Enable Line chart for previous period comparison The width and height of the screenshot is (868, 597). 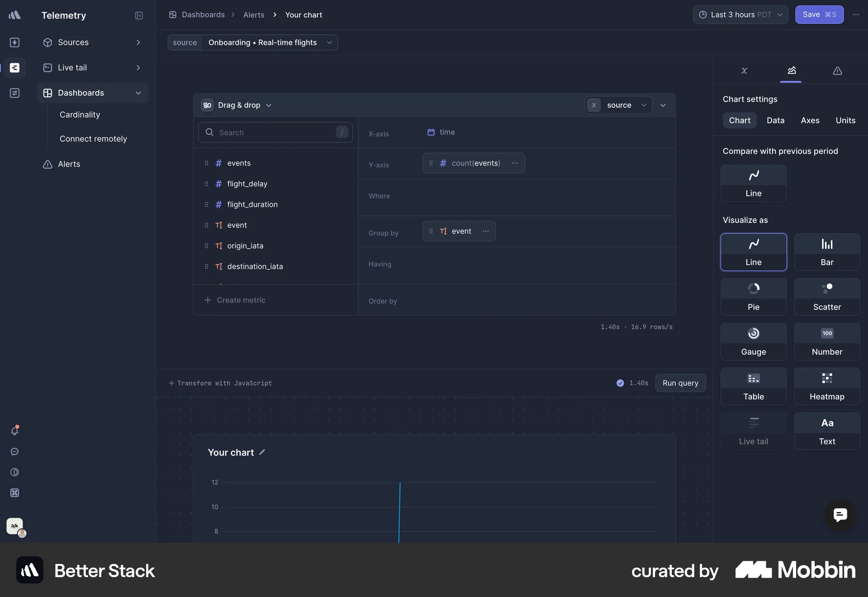(753, 183)
